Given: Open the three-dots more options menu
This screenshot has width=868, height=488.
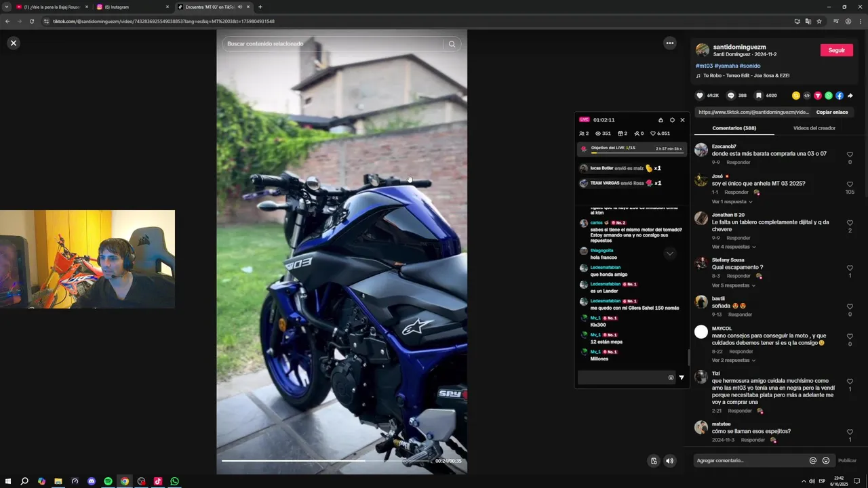Looking at the screenshot, I should click(670, 43).
